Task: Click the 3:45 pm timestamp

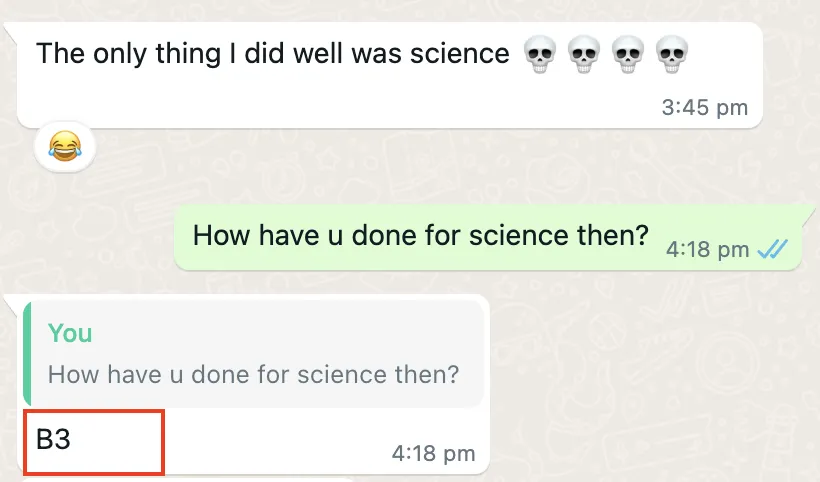Action: [704, 108]
